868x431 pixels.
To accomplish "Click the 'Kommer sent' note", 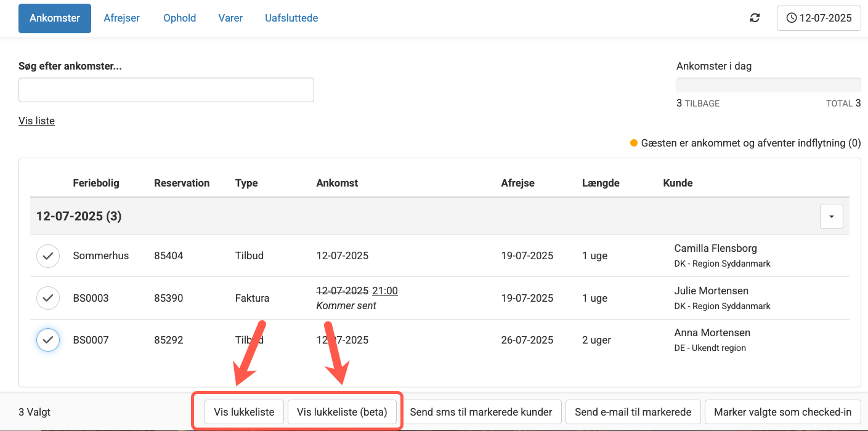I will pos(346,305).
